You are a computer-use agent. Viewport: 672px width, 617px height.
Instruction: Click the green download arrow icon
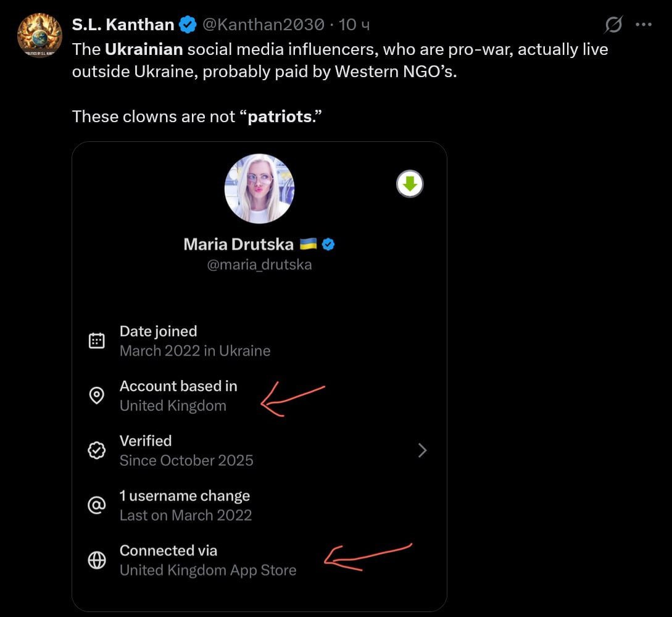[410, 184]
